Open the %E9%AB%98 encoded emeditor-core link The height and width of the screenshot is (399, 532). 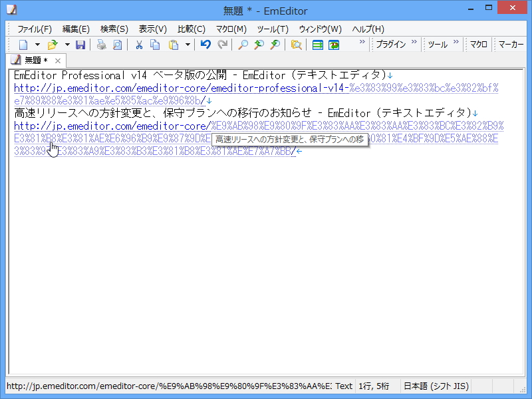pos(259,138)
